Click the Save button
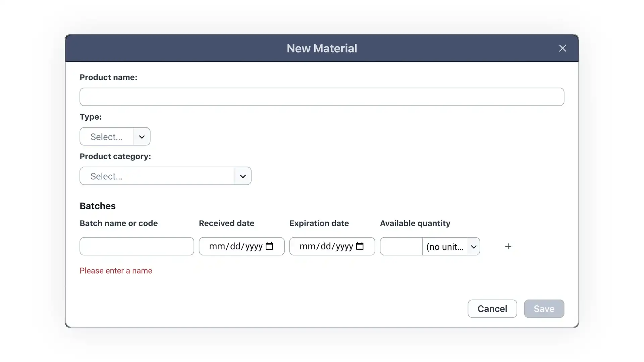 click(x=544, y=309)
